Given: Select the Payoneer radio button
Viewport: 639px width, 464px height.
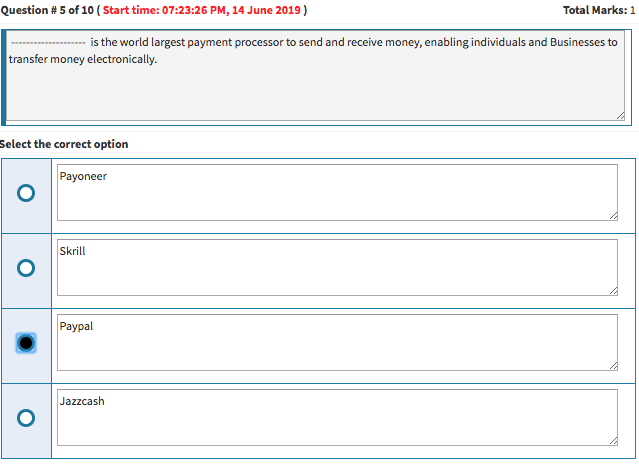Looking at the screenshot, I should coord(26,193).
